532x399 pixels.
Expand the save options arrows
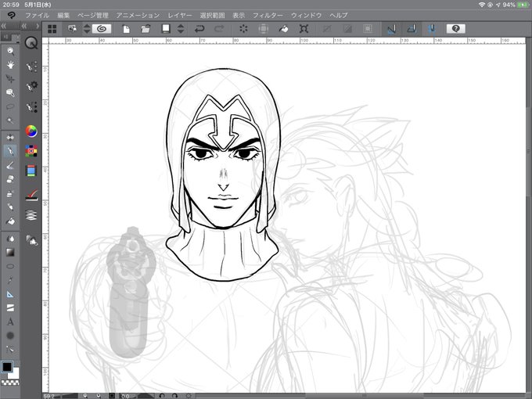tap(181, 29)
